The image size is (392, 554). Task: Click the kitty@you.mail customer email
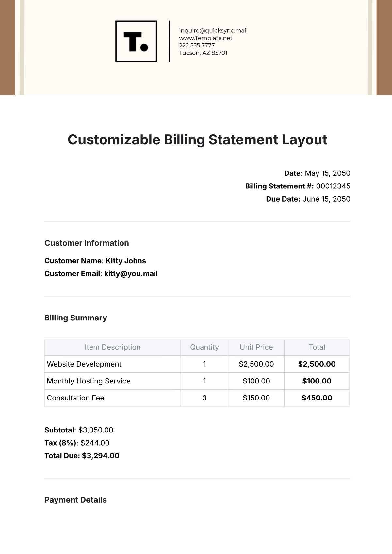[x=131, y=274]
